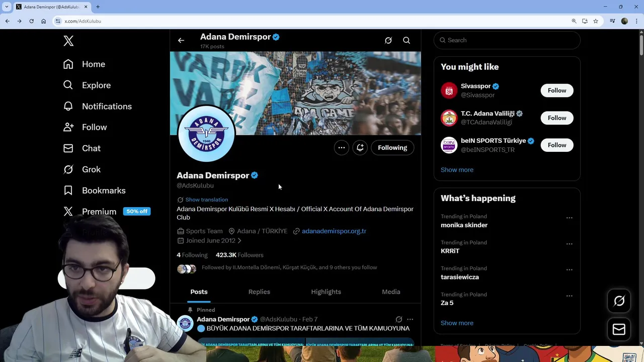Image resolution: width=644 pixels, height=362 pixels.
Task: Open the floating messages envelope button
Action: pos(619,329)
